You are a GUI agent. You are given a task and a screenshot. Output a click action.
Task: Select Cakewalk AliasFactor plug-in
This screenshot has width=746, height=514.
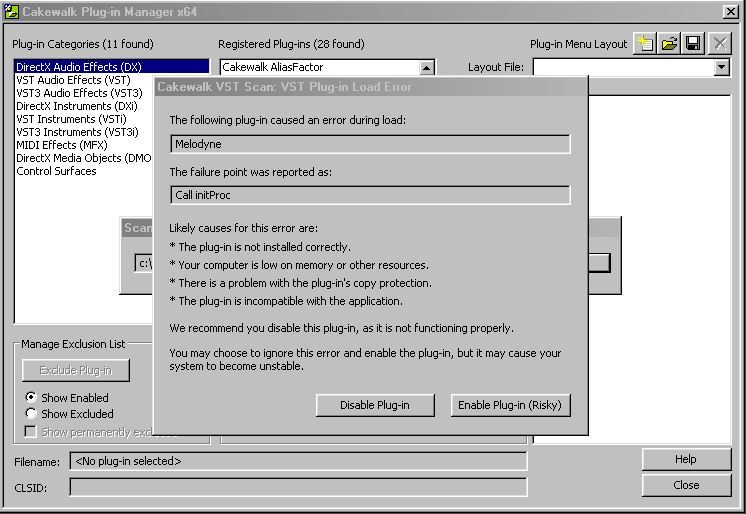click(273, 67)
